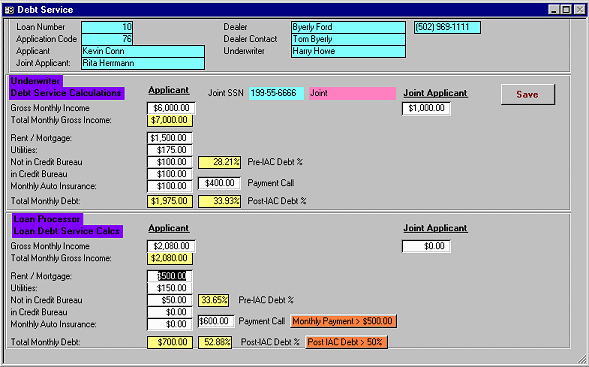Click Underwriter Total Monthly Gross Income $7,000.00

[x=170, y=120]
